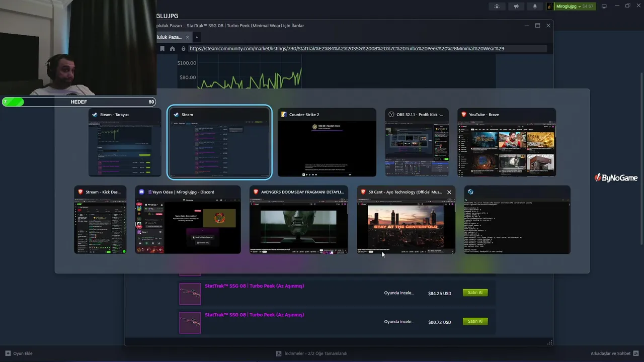
Task: Launch Steam Big Picture mode monitor icon
Action: tap(604, 7)
